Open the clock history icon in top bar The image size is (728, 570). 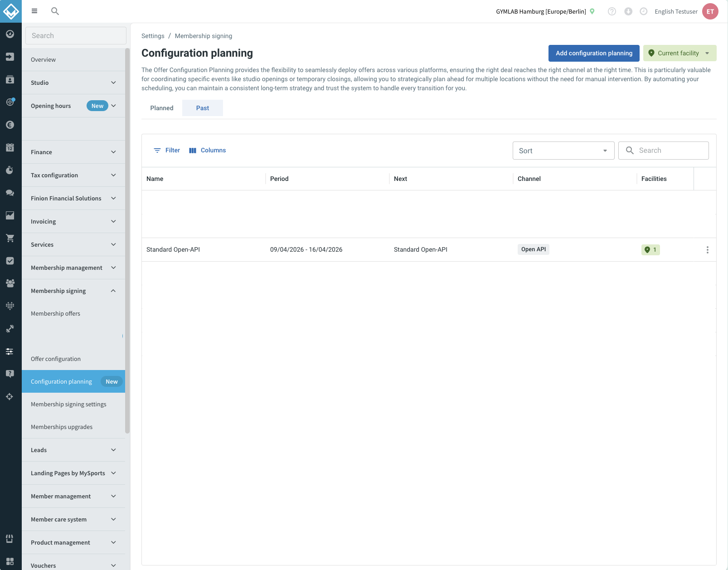[644, 11]
